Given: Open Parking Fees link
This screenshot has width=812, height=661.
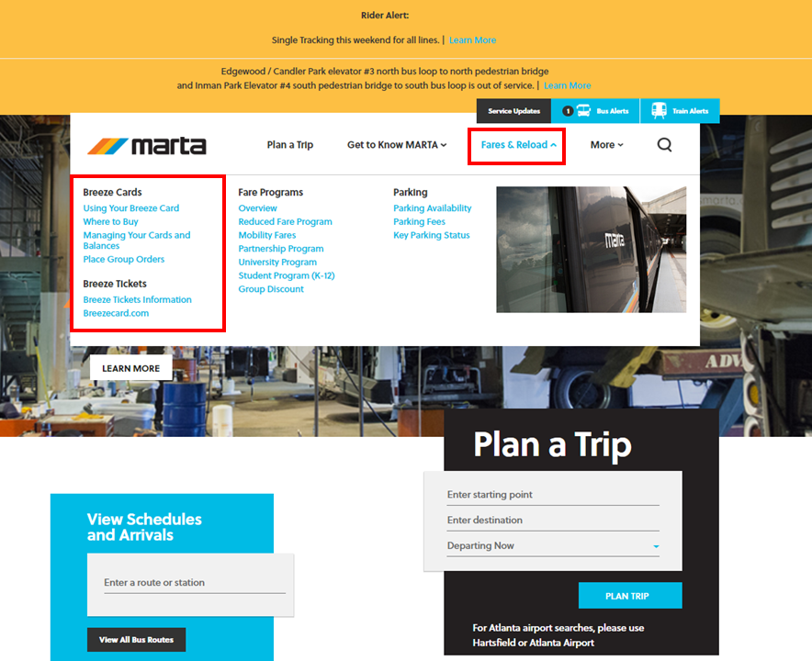Looking at the screenshot, I should click(420, 221).
